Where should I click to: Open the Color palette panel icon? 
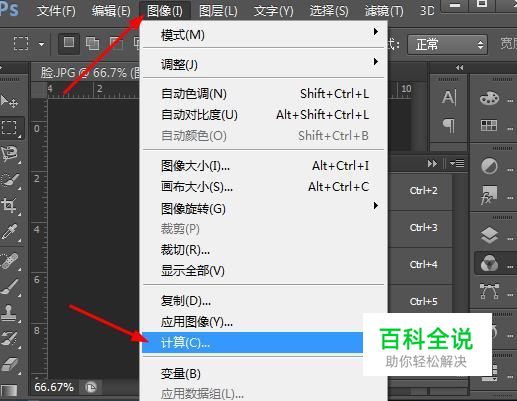click(x=489, y=98)
